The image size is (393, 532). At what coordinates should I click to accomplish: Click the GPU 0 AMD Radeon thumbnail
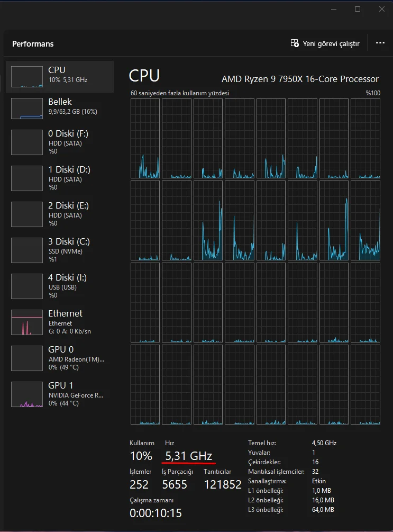[27, 358]
